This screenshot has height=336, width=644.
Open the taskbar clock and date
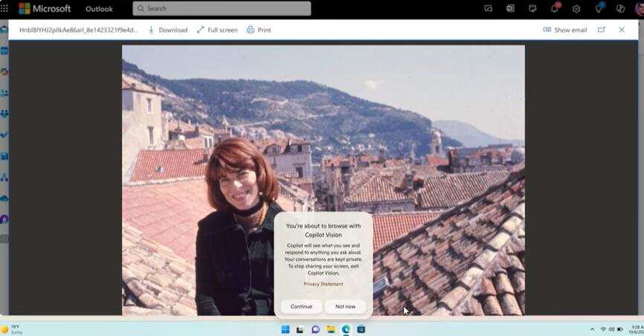point(637,329)
